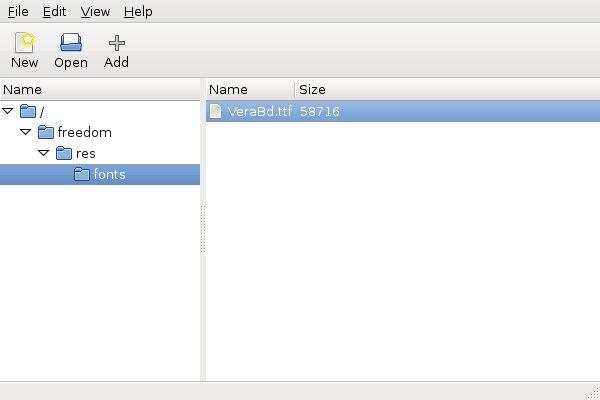Collapse the res folder arrow
This screenshot has height=400, width=600.
43,153
